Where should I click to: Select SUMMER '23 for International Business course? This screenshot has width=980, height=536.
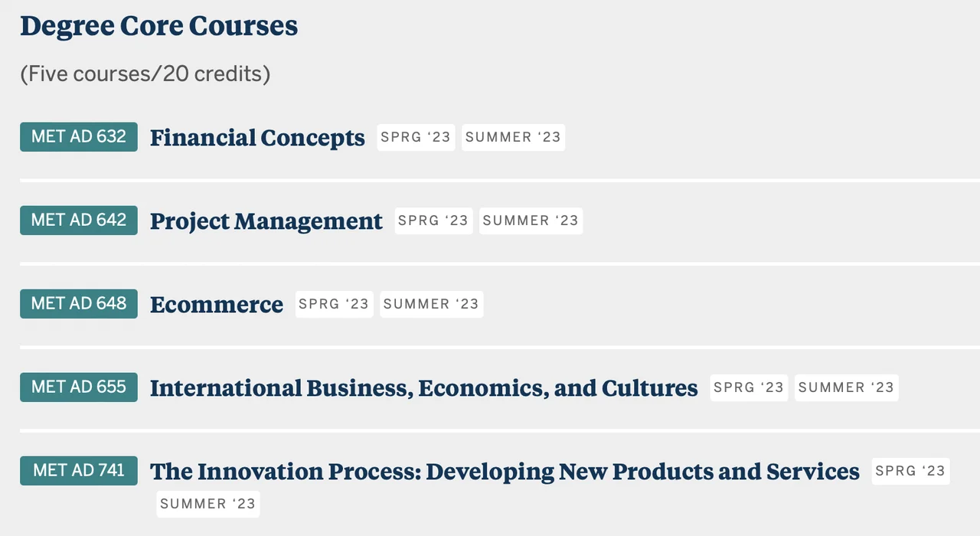(x=846, y=388)
